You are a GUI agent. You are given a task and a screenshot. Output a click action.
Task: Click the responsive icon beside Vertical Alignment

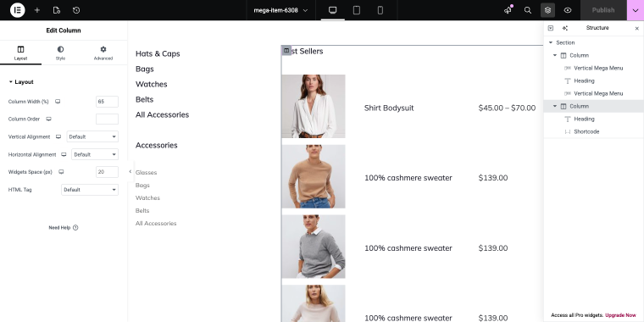click(x=58, y=136)
